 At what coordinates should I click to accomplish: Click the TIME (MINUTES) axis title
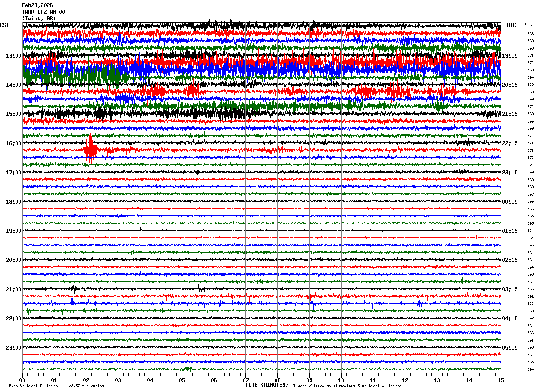pyautogui.click(x=267, y=385)
